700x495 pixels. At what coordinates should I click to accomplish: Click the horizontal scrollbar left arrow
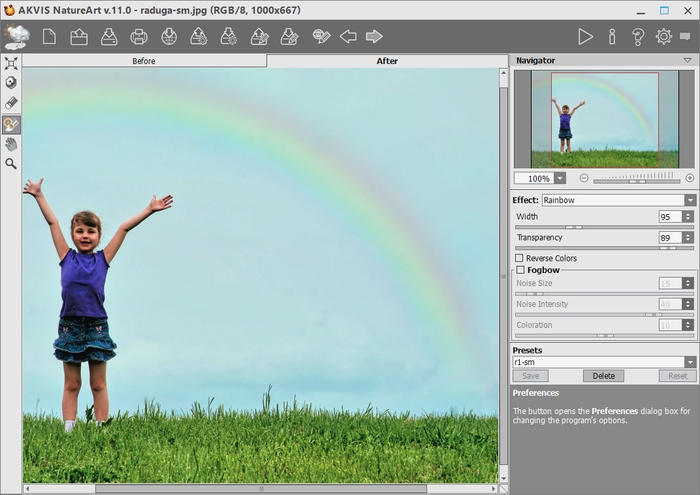(28, 489)
